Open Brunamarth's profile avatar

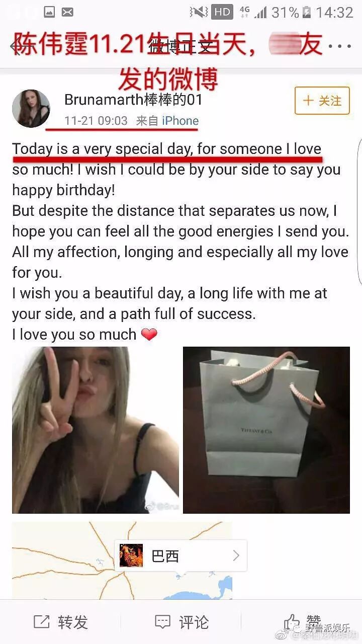pyautogui.click(x=31, y=108)
